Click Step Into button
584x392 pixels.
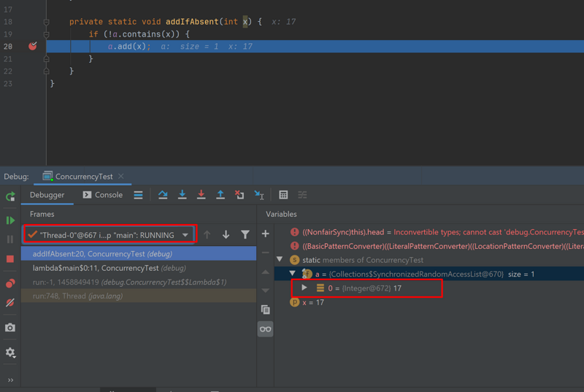182,195
